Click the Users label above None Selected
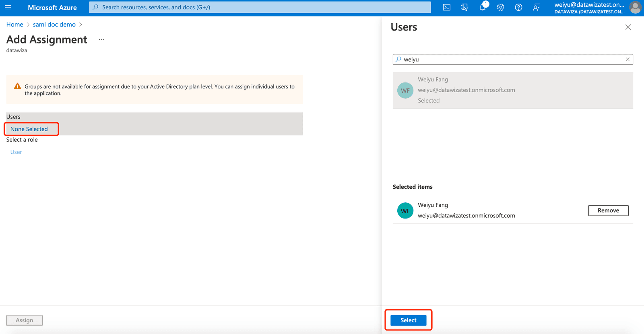The height and width of the screenshot is (334, 644). [13, 117]
